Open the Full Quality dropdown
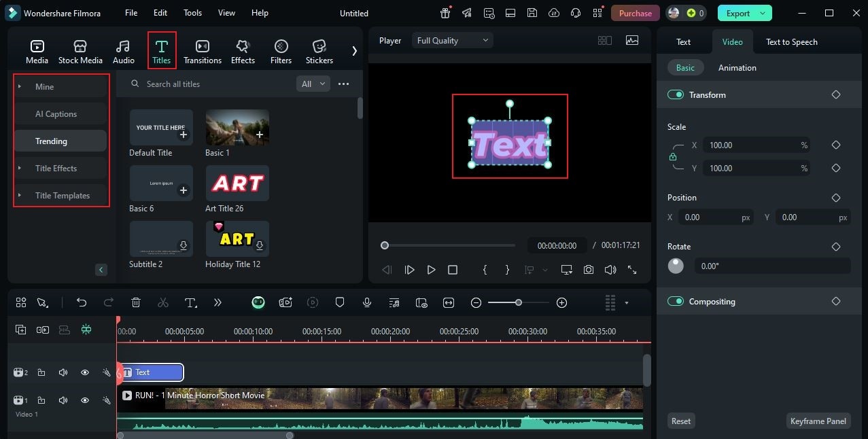This screenshot has width=868, height=439. [x=452, y=40]
